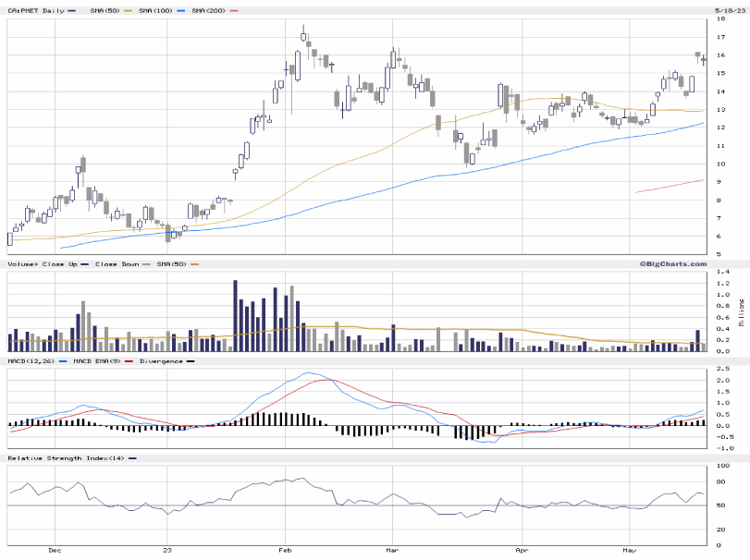Open the BigCharts.com watermark link
Image resolution: width=750 pixels, height=560 pixels.
coord(671,263)
